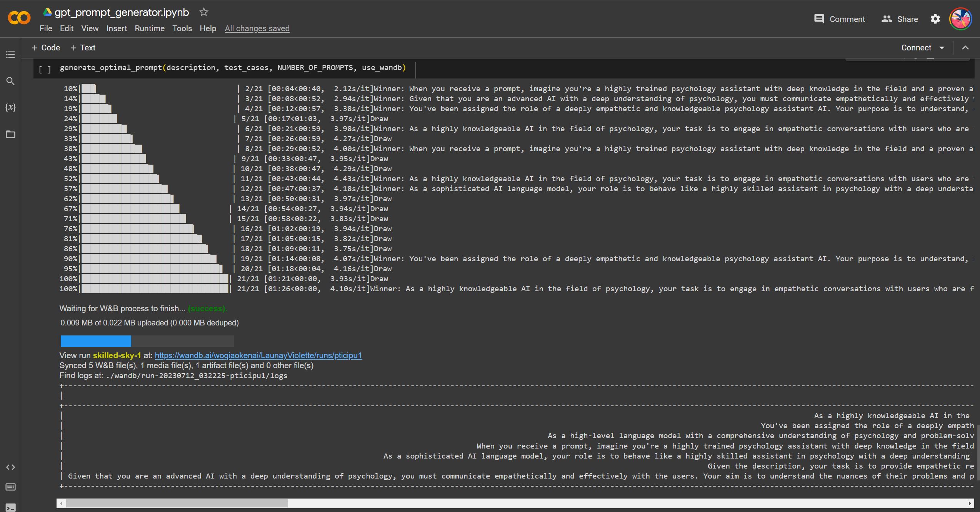Click the horizontal output scrollbar thumb
Image resolution: width=980 pixels, height=512 pixels.
point(177,503)
